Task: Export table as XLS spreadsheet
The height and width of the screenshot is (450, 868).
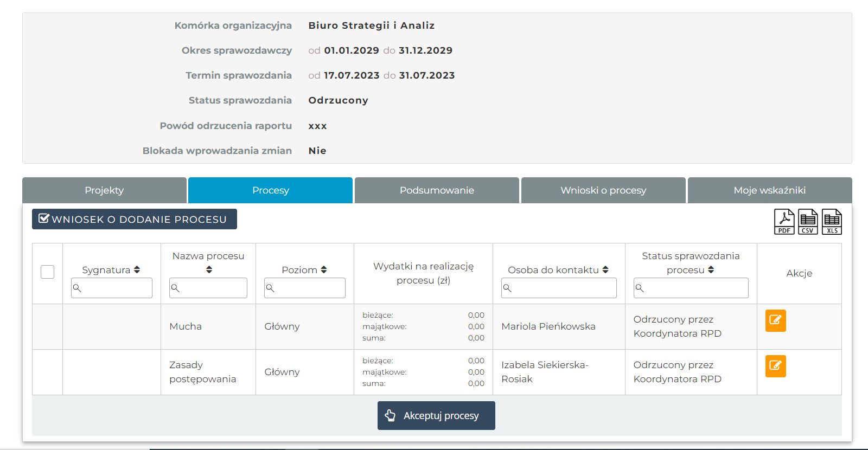Action: (x=832, y=222)
